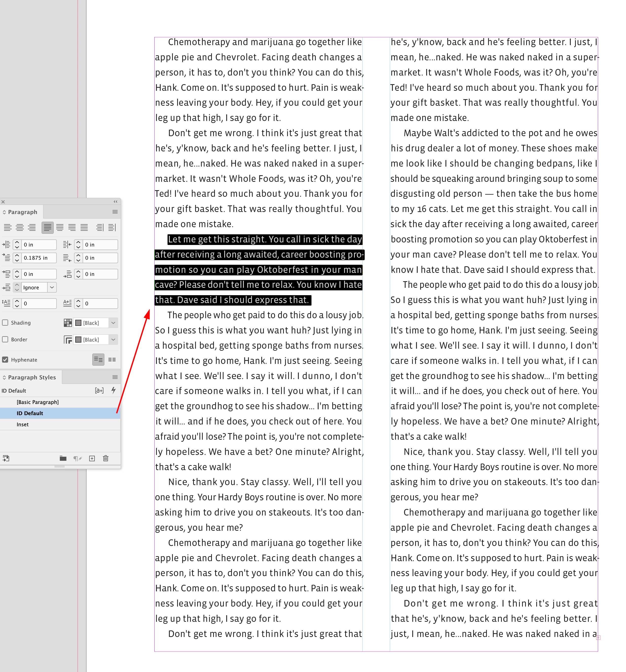This screenshot has width=626, height=672.
Task: Expand the Ignore dropdown for spacing between paragraphs
Action: pyautogui.click(x=52, y=287)
